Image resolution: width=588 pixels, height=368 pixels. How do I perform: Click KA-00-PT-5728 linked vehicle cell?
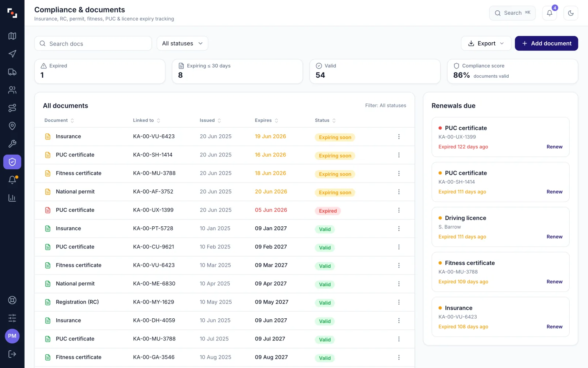[x=153, y=229]
